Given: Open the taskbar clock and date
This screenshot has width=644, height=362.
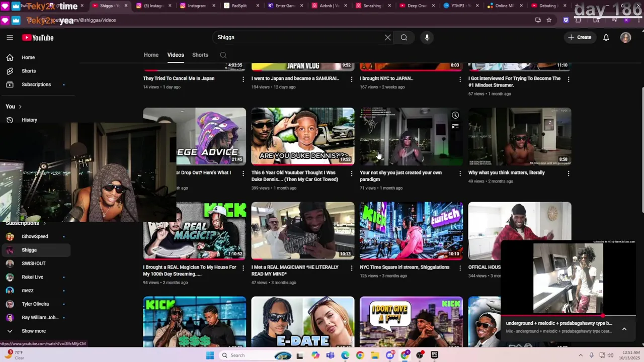Looking at the screenshot, I should (628, 355).
